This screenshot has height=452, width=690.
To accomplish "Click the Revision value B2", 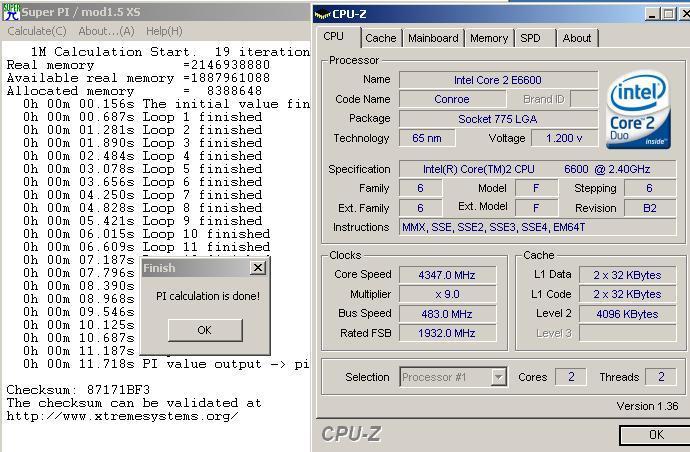I will click(x=650, y=208).
